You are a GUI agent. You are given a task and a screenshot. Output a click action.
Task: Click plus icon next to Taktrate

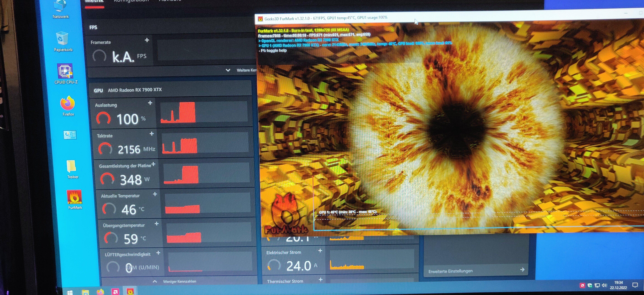[151, 134]
